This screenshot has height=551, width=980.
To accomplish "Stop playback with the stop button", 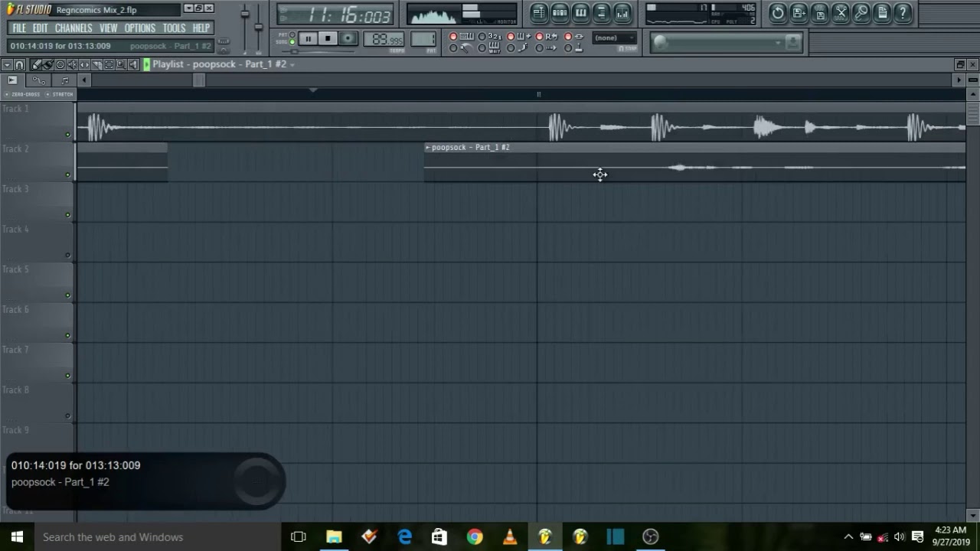I will click(328, 38).
